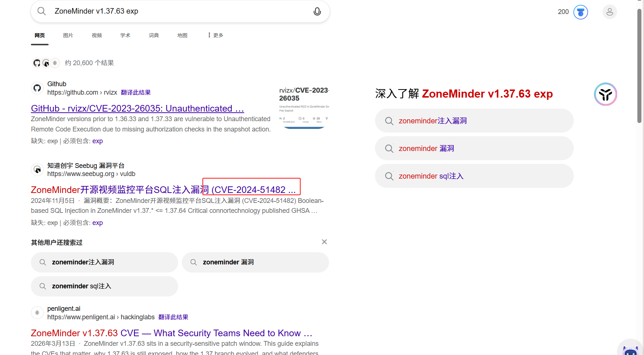Click the GitHub favicon next to Github result

37,88
